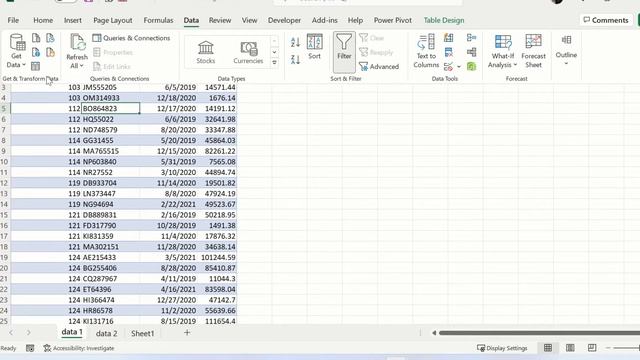Select cell containing MA765515

point(111,151)
